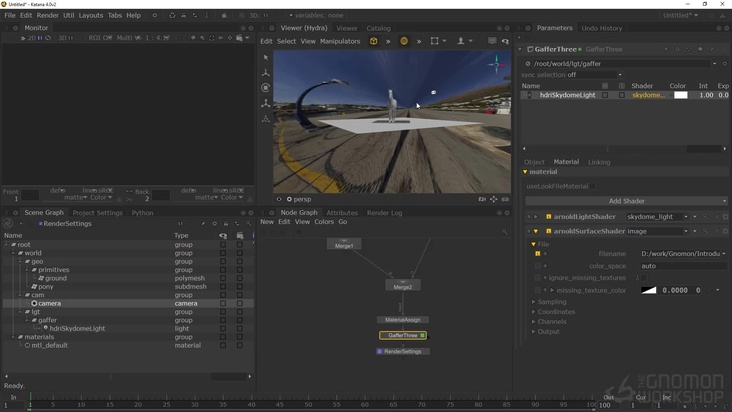Viewport: 732px width, 412px height.
Task: Switch to the Undo History tab
Action: [x=601, y=28]
